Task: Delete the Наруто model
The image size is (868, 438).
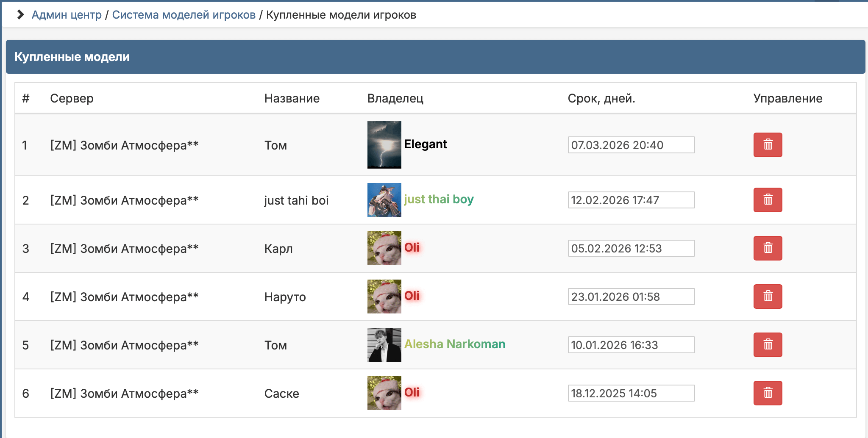Action: coord(768,297)
